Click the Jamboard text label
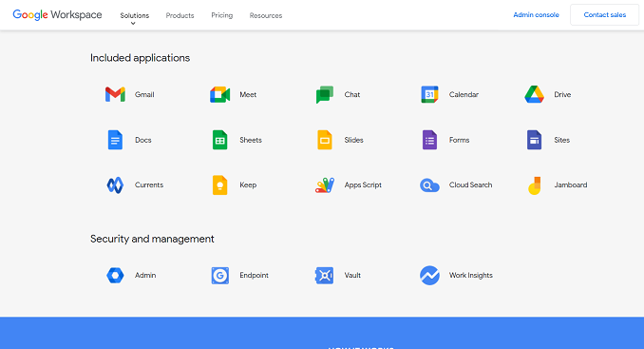Screen dimensions: 644x349 click(x=571, y=185)
